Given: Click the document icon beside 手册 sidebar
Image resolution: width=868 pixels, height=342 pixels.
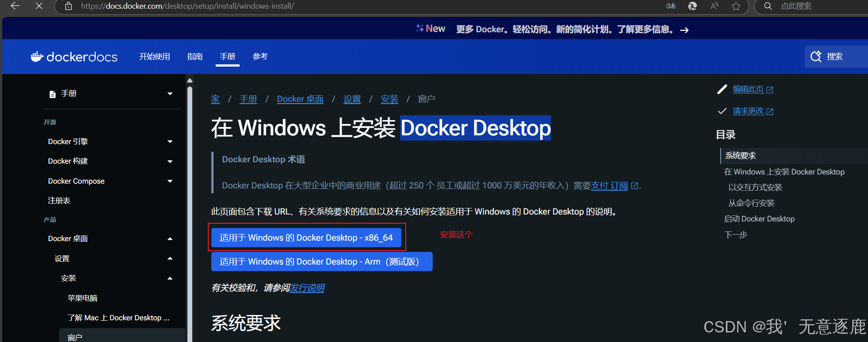Looking at the screenshot, I should tap(53, 94).
